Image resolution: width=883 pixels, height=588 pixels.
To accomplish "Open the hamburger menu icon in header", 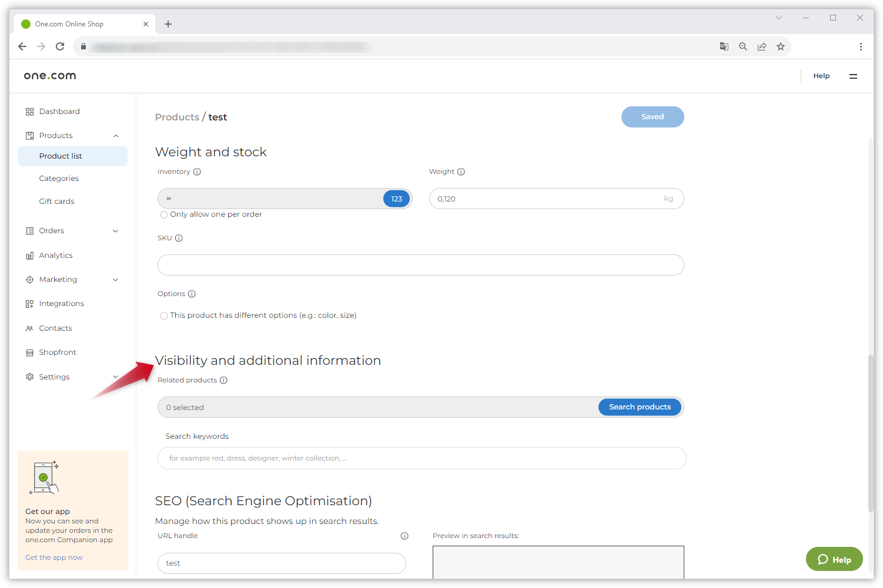I will pos(853,76).
